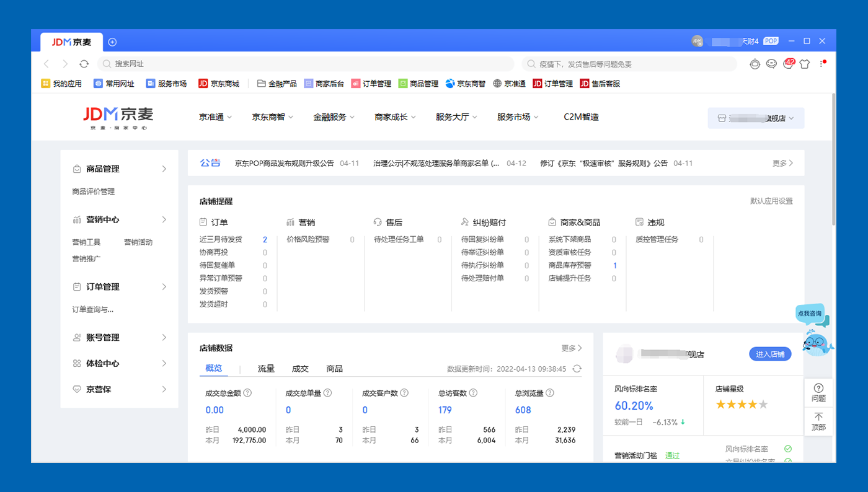Click the 进入店铺 button

tap(770, 354)
